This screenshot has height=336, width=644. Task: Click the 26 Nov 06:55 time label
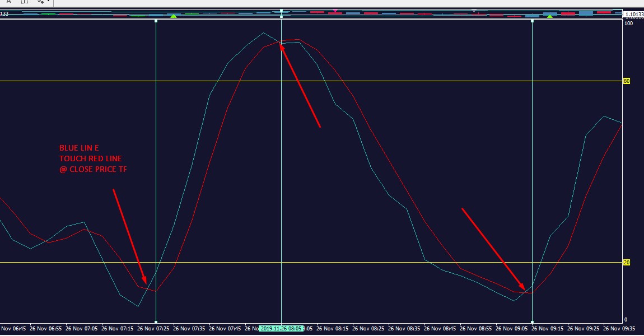tap(45, 329)
